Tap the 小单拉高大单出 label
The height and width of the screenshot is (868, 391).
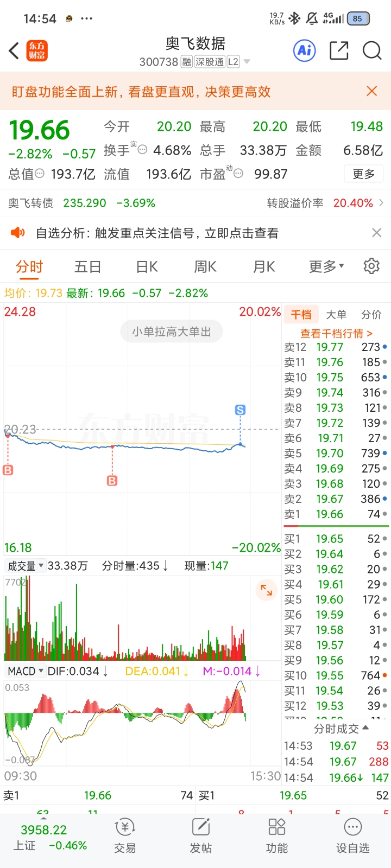click(x=172, y=331)
